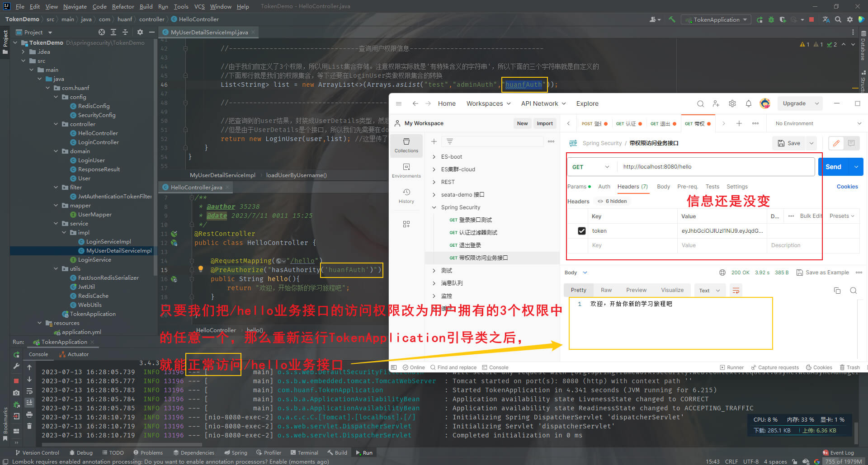Switch to Body tab in Postman request
The height and width of the screenshot is (465, 868).
[664, 187]
